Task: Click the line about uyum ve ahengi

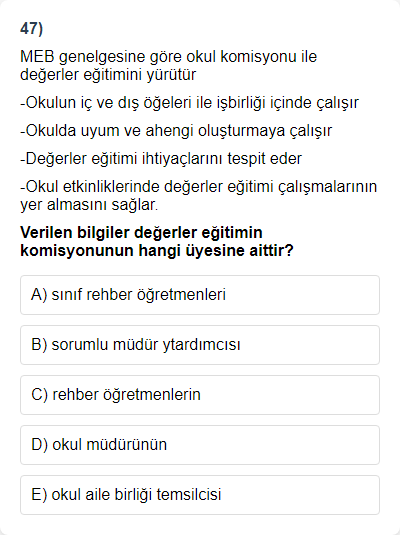Action: tap(176, 131)
